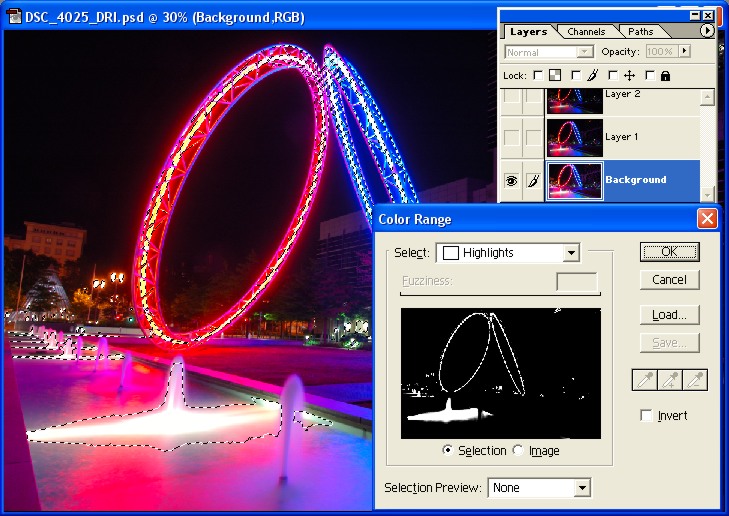Show Layer 1 by clicking its visibility box
729x516 pixels.
coord(511,137)
